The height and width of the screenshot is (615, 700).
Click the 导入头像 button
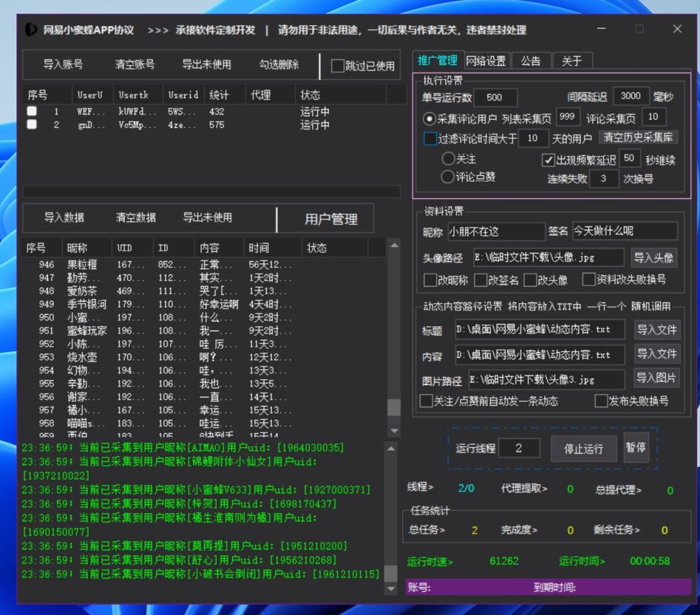[x=654, y=257]
